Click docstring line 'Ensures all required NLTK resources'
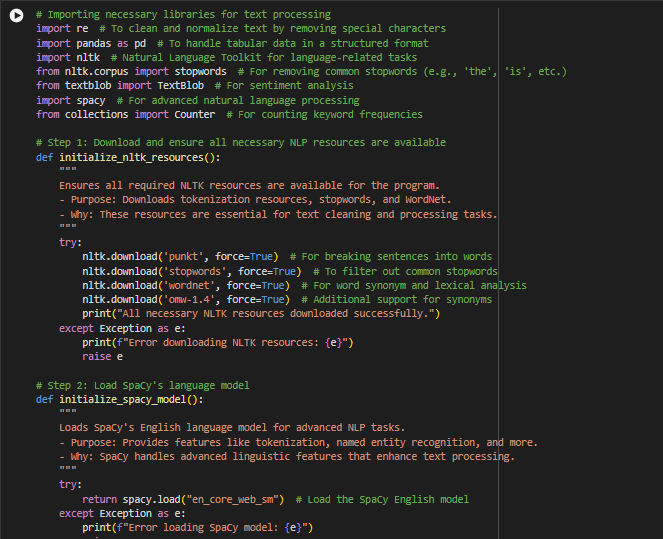Screen dimensions: 663x539 click(249, 186)
